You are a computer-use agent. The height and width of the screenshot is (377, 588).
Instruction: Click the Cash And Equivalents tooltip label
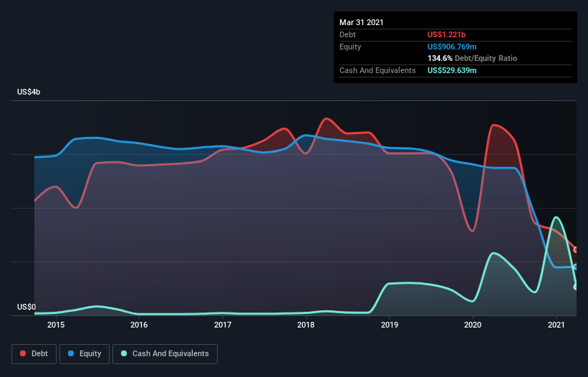click(x=377, y=70)
